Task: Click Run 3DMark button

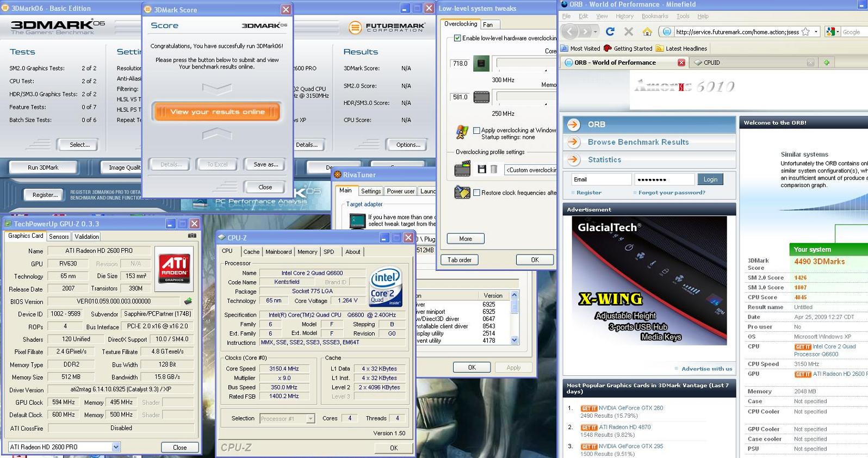Action: (43, 168)
